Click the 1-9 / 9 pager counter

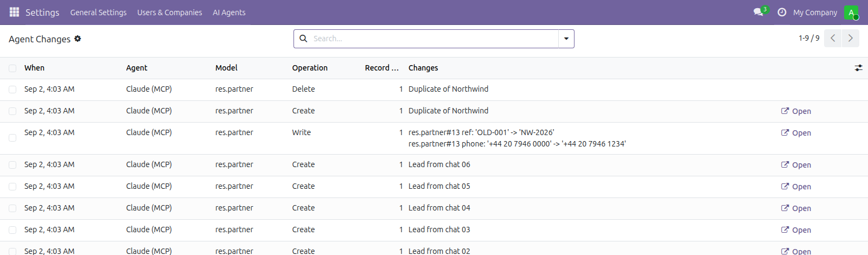coord(809,38)
